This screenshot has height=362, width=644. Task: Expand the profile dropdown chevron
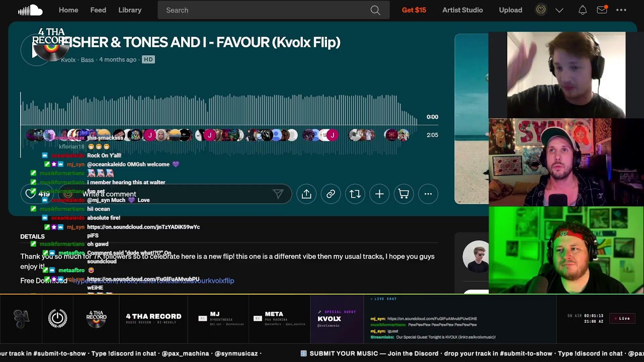point(559,10)
